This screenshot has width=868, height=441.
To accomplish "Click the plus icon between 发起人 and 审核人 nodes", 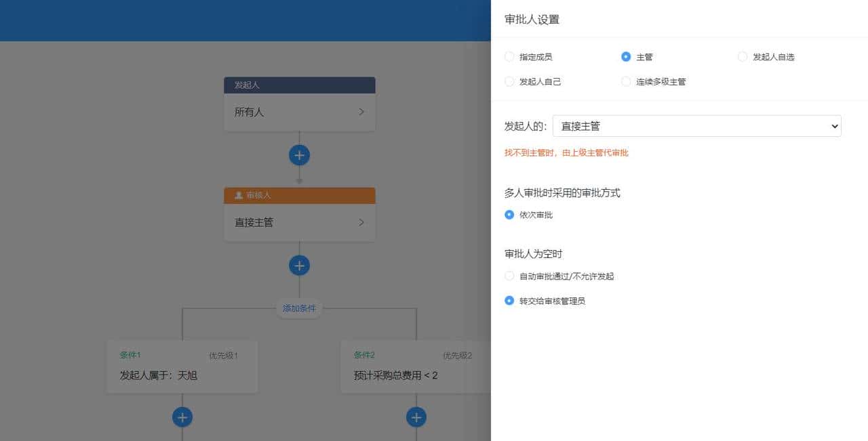I will pyautogui.click(x=299, y=154).
